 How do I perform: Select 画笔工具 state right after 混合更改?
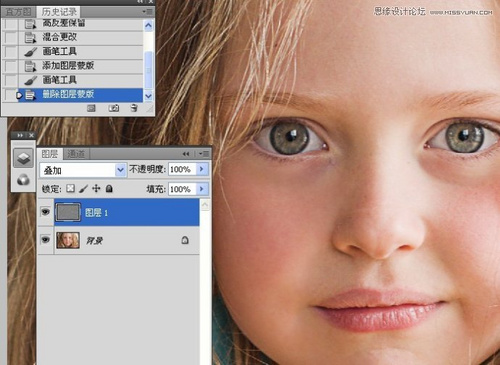point(81,52)
